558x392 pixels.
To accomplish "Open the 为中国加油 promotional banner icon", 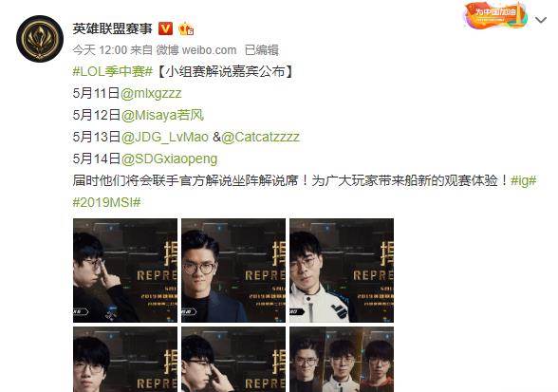I will click(495, 16).
